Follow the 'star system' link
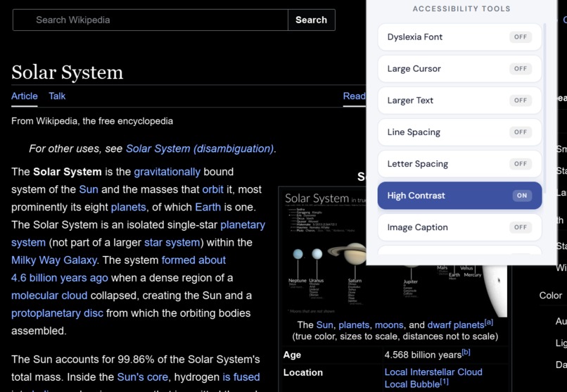The image size is (567, 392). 172,243
